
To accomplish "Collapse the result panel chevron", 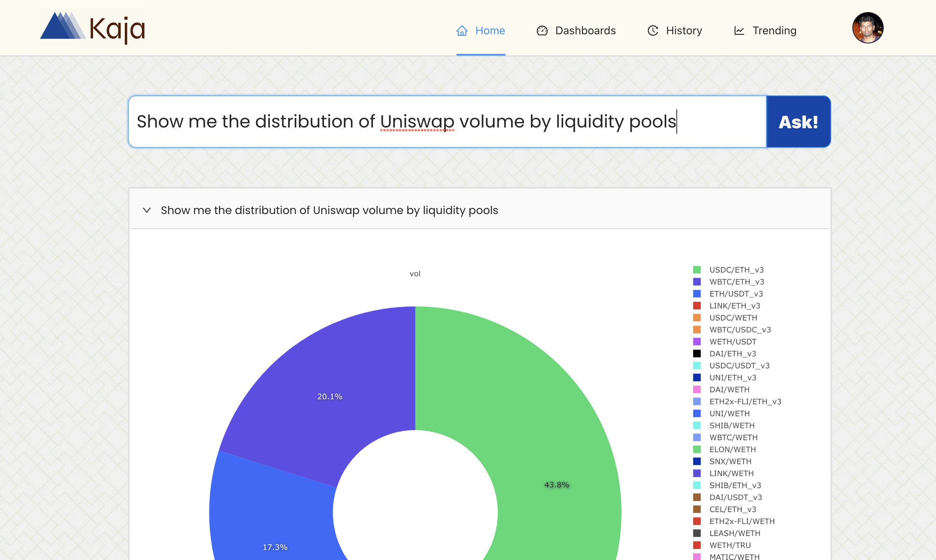I will [x=147, y=210].
